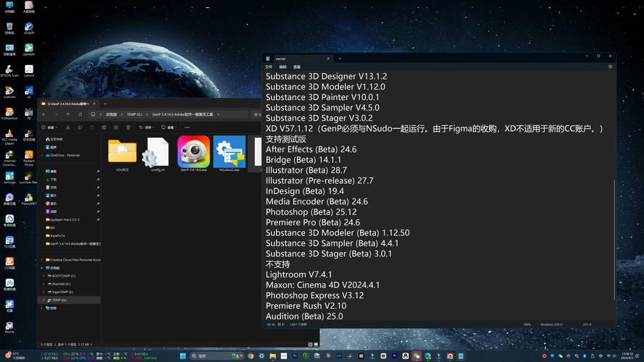
Task: Open the Radiant Photo desktop icon
Action: [29, 158]
